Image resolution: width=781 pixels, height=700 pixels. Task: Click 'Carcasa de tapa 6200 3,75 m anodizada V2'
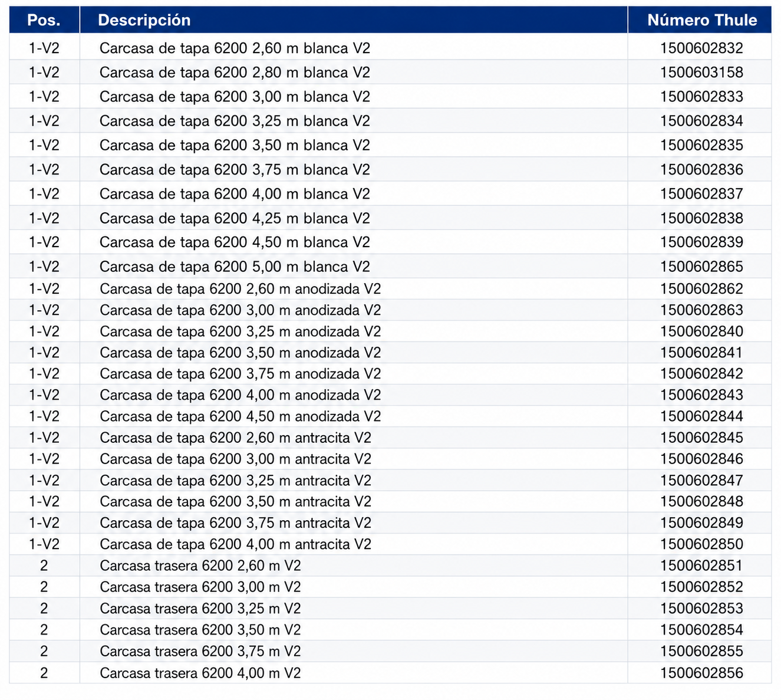[x=240, y=374]
